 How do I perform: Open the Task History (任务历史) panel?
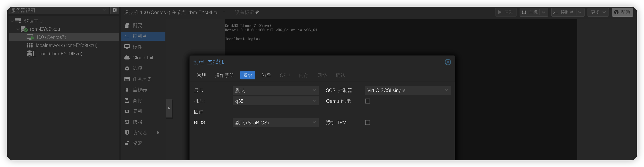coord(142,79)
